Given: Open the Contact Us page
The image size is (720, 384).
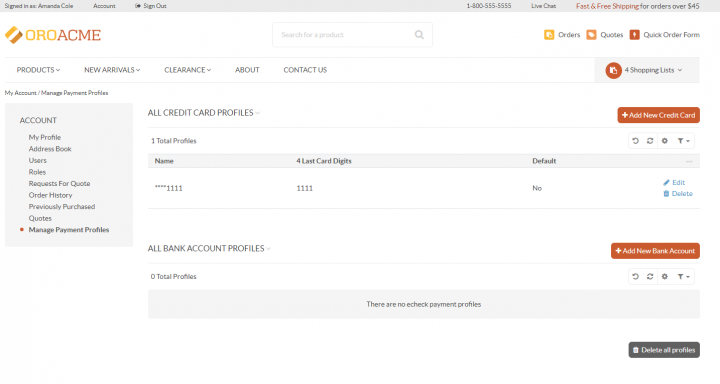Looking at the screenshot, I should point(305,70).
